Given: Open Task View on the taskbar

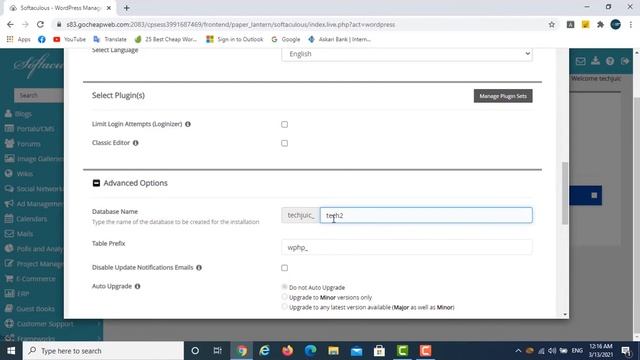Looking at the screenshot, I should click(218, 351).
